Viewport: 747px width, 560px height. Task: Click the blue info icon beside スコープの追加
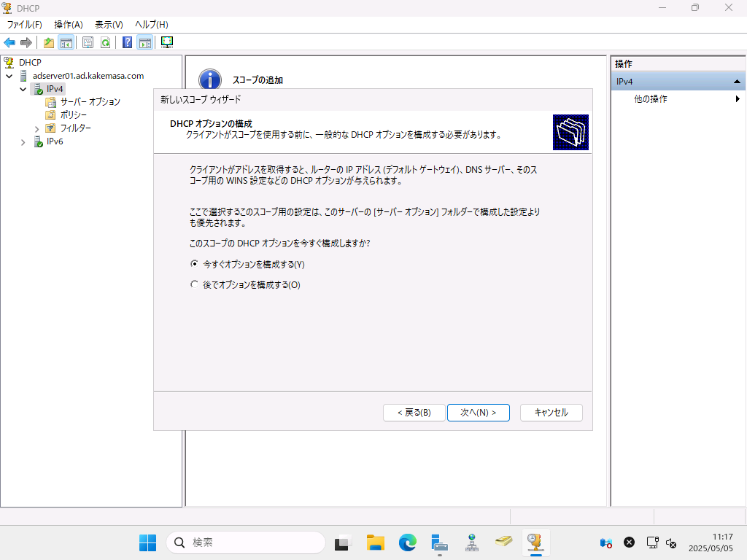point(210,79)
